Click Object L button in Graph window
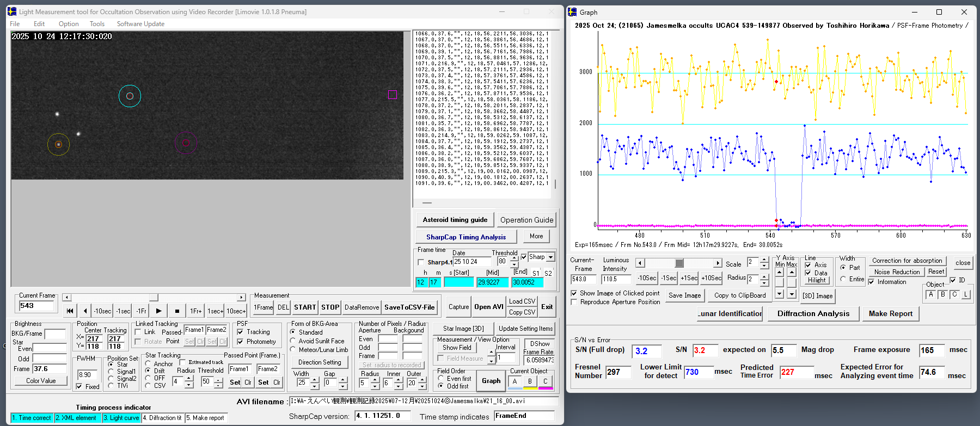Screen dimensions: 980x426 point(966,294)
